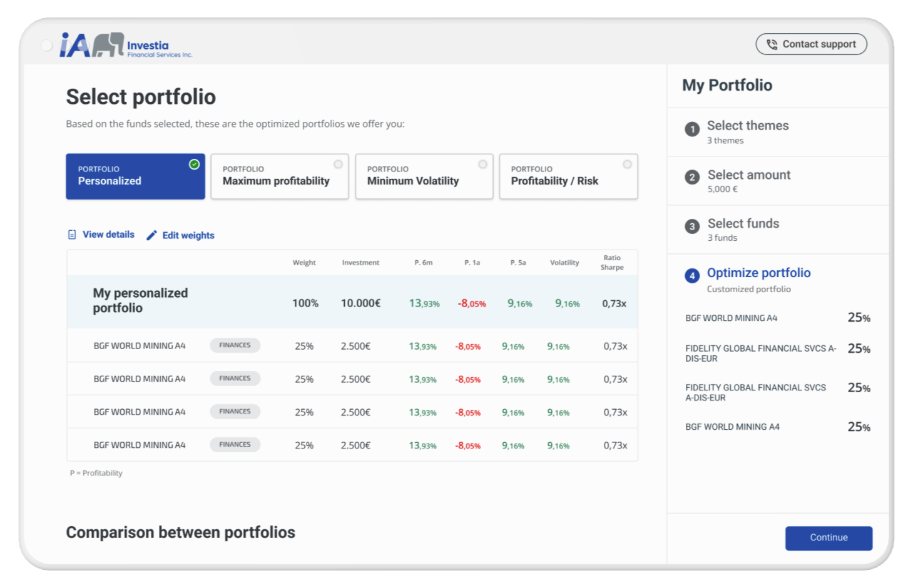Choose the Personalized portfolio card
Image resolution: width=913 pixels, height=588 pixels.
pyautogui.click(x=135, y=176)
